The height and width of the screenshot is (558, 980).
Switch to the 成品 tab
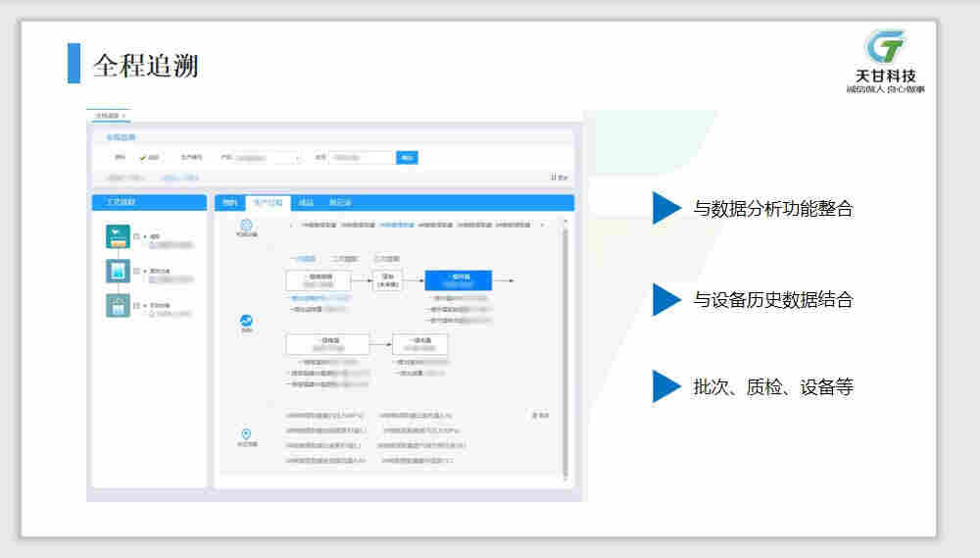[306, 203]
